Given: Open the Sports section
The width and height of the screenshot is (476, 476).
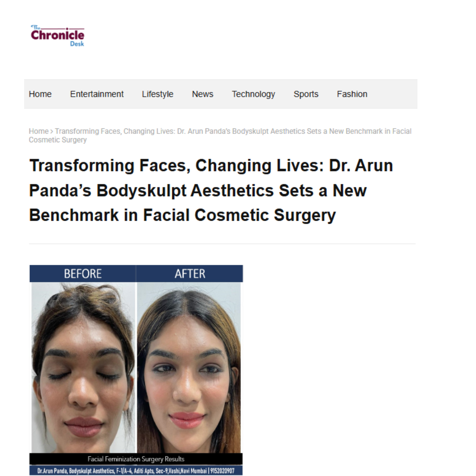Looking at the screenshot, I should click(306, 94).
